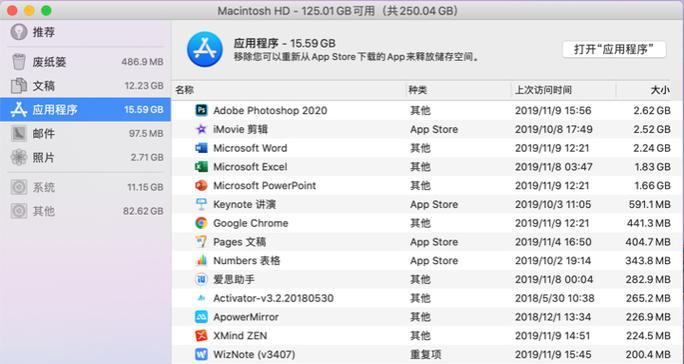Click the 2019/10/8 17:49 access date
Viewport: 684px width, 364px height.
554,129
